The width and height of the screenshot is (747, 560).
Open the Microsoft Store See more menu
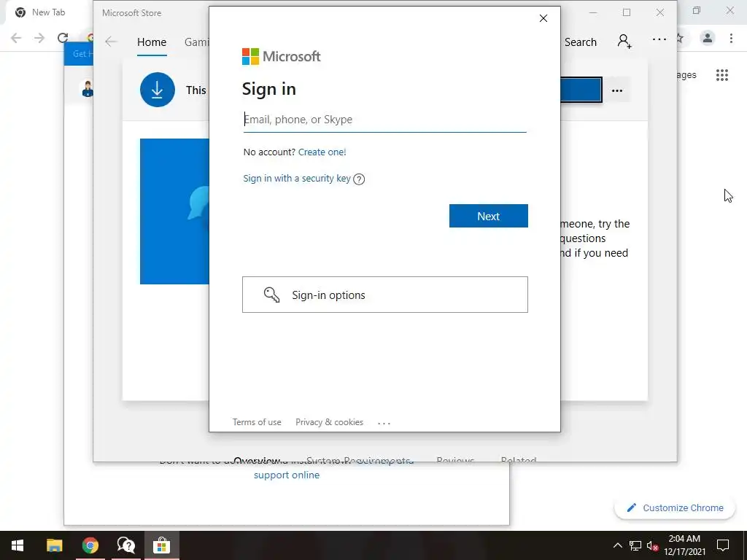click(x=659, y=39)
